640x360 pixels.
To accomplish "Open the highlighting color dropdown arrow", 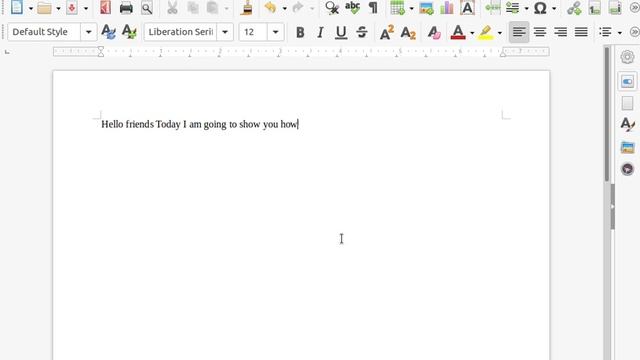I will [500, 33].
